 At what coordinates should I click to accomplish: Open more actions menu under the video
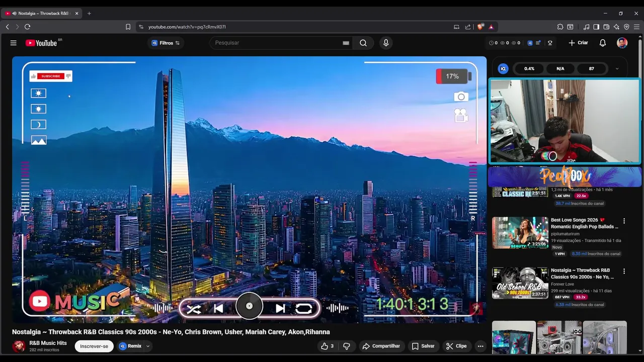click(480, 346)
